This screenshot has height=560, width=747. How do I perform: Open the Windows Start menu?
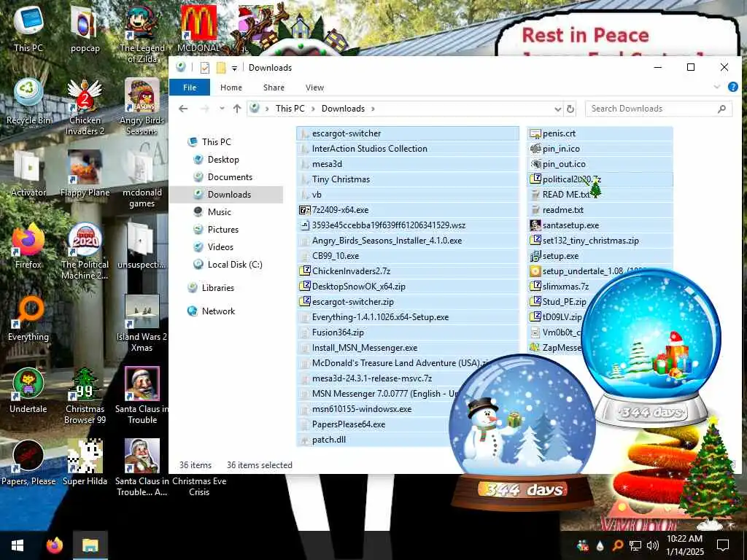pos(18,545)
